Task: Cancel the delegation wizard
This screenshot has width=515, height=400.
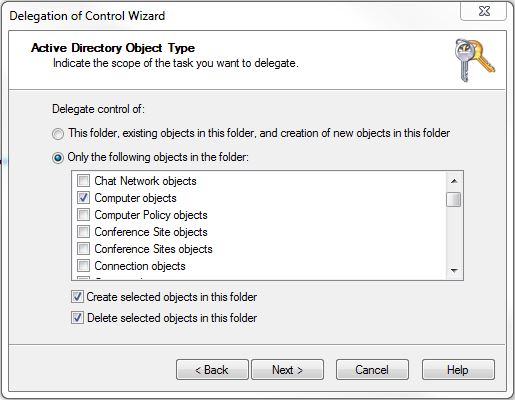Action: [372, 370]
